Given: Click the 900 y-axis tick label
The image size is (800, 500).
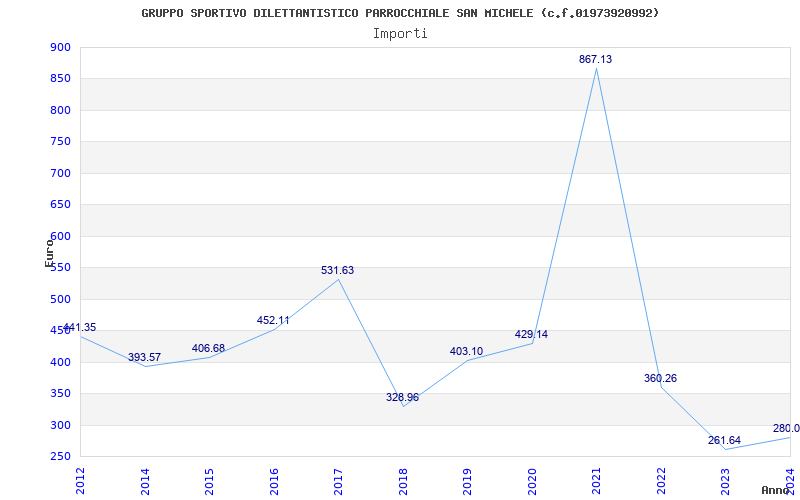Looking at the screenshot, I should coord(60,47).
